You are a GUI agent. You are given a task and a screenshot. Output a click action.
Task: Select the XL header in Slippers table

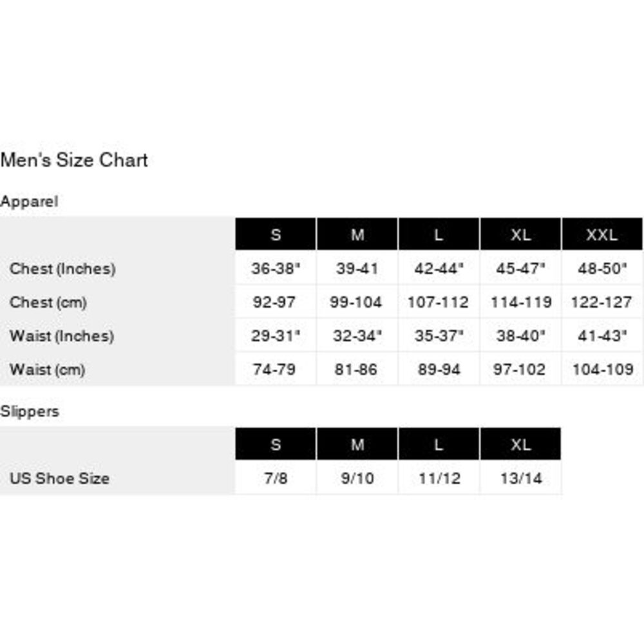tap(520, 444)
